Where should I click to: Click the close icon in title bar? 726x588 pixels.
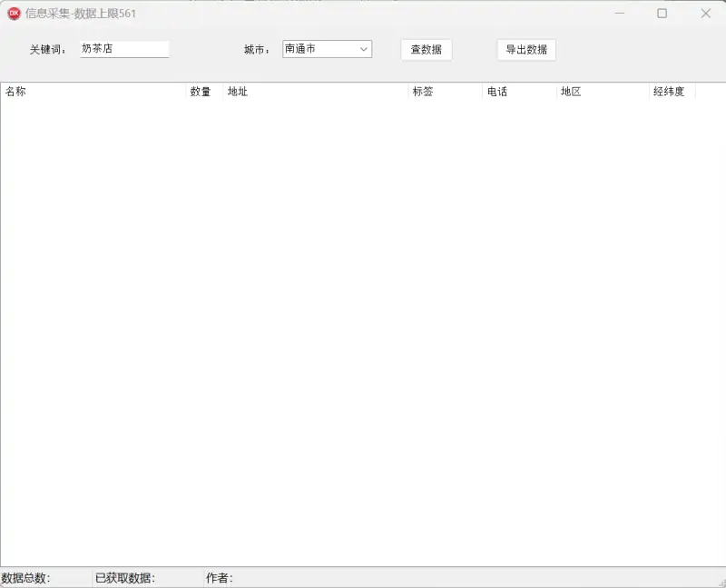point(705,14)
